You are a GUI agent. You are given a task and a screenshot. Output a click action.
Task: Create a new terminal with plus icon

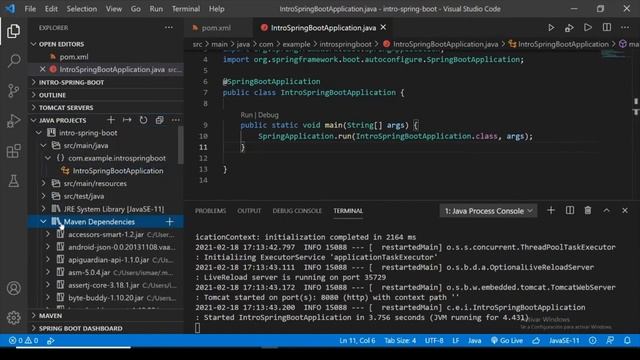point(551,211)
